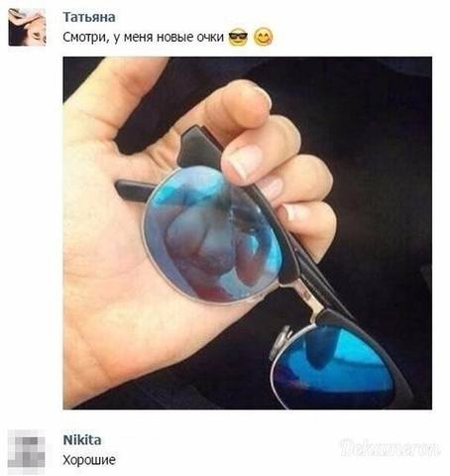The width and height of the screenshot is (450, 476).
Task: Open Татьяна's profile via her name
Action: [89, 17]
